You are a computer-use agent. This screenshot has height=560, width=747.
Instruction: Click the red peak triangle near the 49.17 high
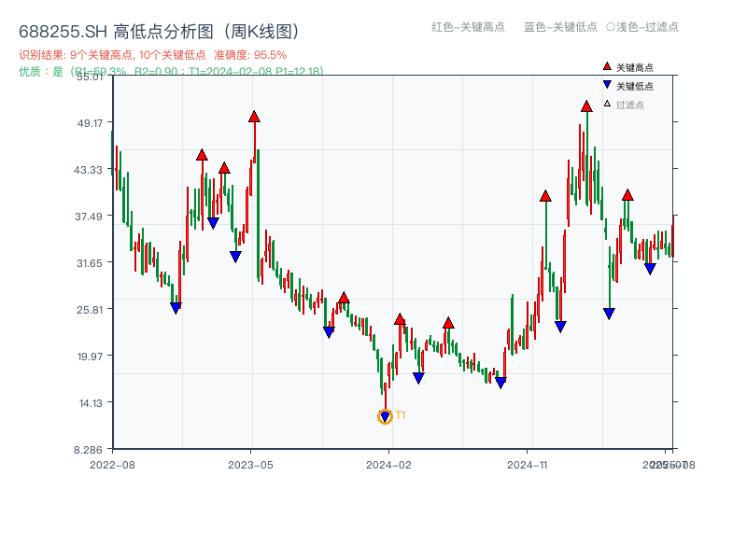[254, 118]
